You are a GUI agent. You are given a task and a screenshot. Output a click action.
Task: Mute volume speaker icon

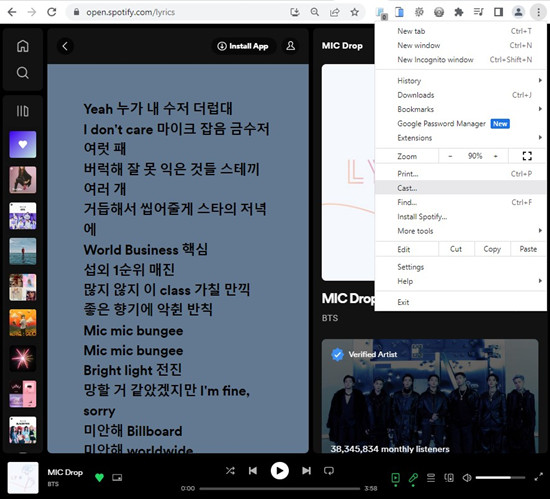(467, 478)
